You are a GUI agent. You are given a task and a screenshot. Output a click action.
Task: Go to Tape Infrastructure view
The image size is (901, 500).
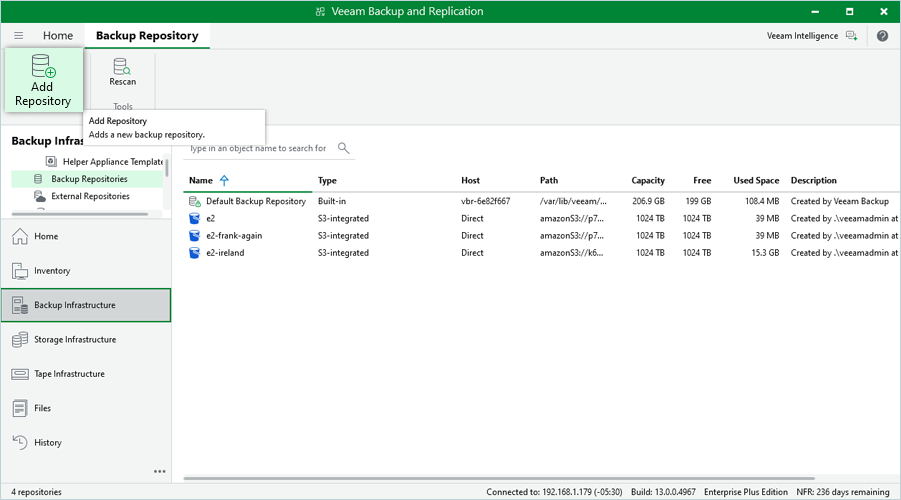click(x=69, y=374)
